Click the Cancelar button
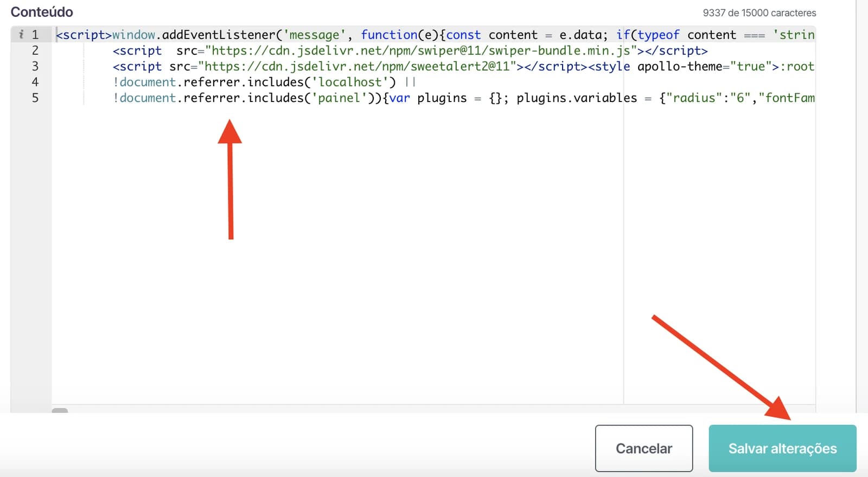This screenshot has height=477, width=868. pyautogui.click(x=644, y=448)
